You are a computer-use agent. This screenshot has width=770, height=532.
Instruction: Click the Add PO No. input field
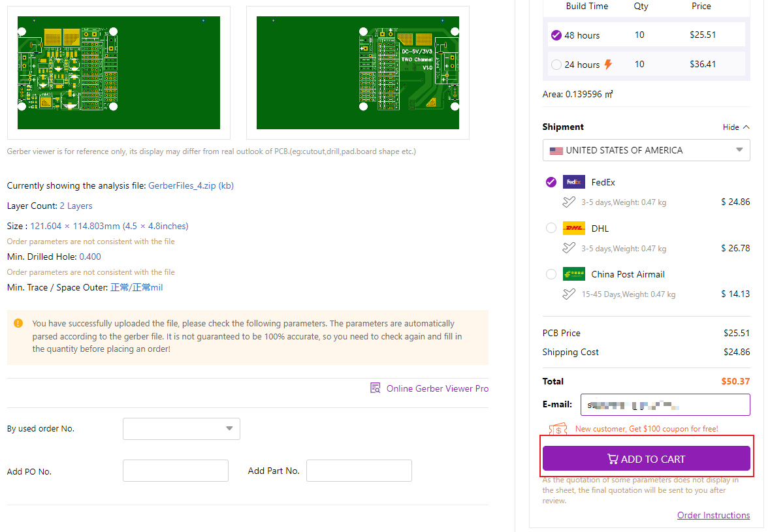[175, 471]
